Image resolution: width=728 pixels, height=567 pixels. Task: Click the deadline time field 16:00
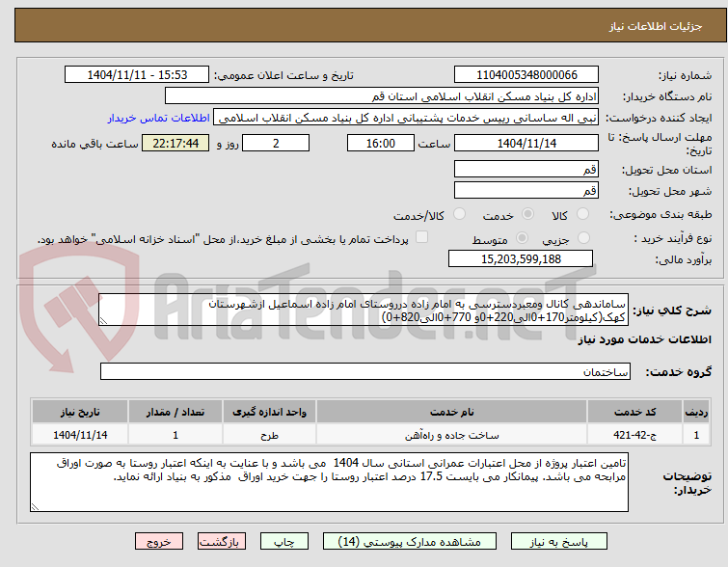click(x=380, y=143)
